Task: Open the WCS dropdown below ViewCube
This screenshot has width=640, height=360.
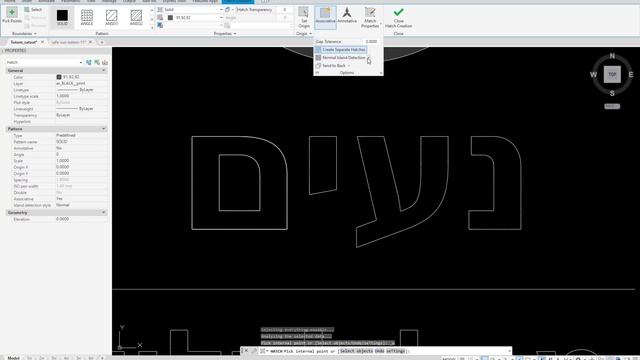Action: [x=612, y=107]
